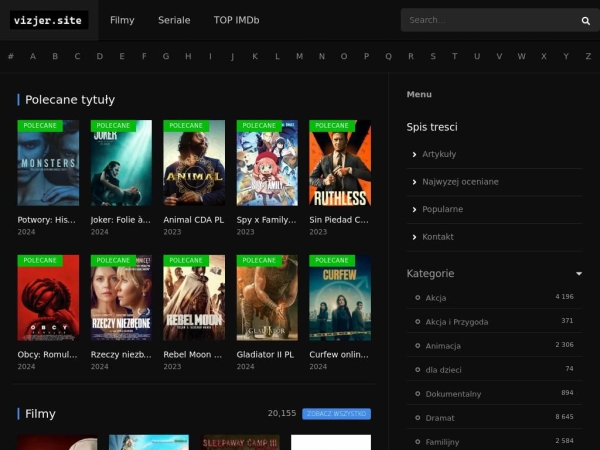Open the Obcy red poster thumbnail
600x450 pixels.
(x=48, y=298)
